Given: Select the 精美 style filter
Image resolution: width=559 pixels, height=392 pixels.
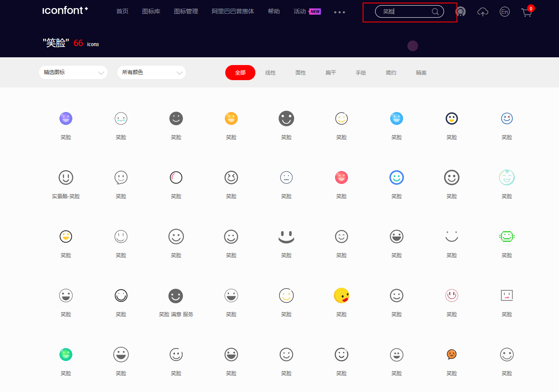Looking at the screenshot, I should pyautogui.click(x=421, y=72).
